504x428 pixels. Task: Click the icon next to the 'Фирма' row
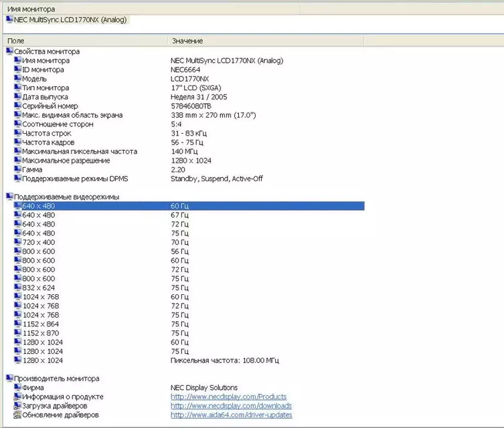[17, 387]
